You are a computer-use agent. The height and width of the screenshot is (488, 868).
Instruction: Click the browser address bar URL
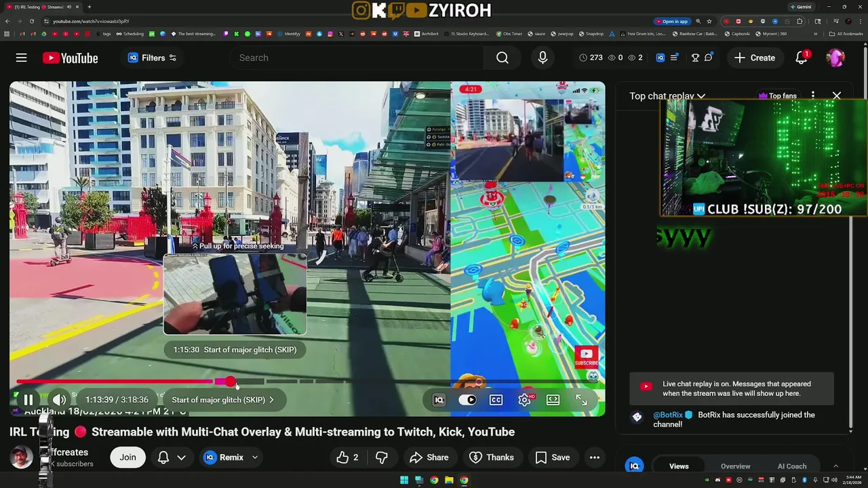click(x=91, y=21)
